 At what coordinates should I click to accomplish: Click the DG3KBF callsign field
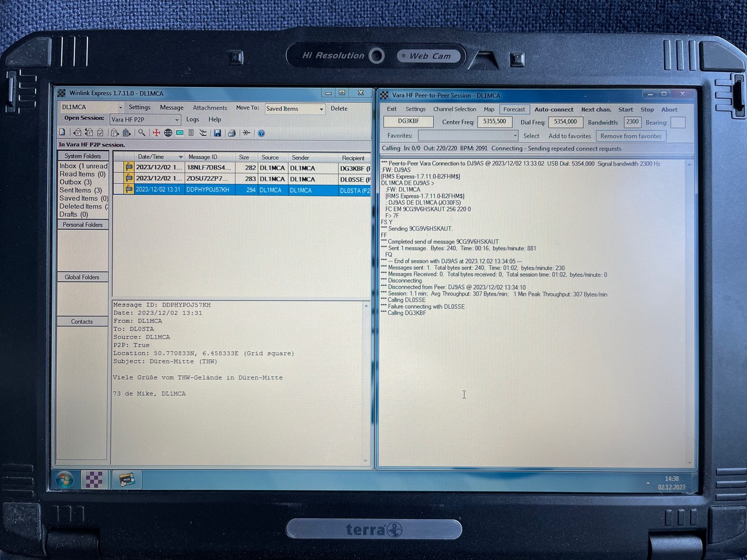[409, 121]
